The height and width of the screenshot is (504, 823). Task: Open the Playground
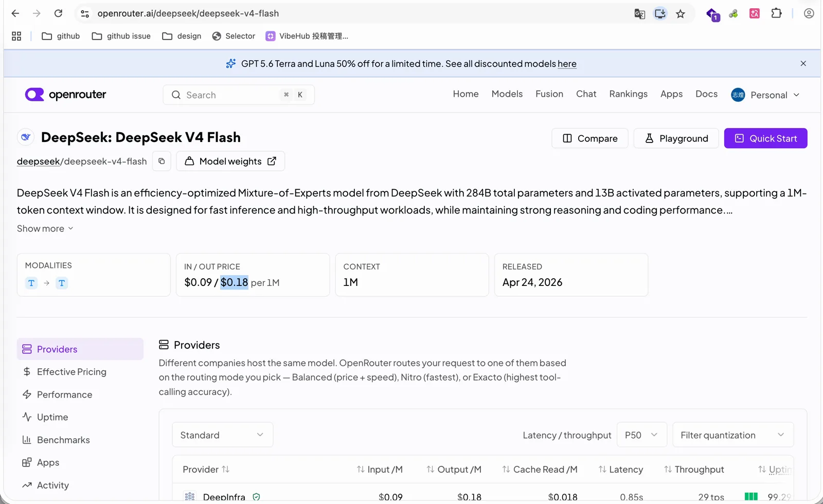tap(676, 138)
